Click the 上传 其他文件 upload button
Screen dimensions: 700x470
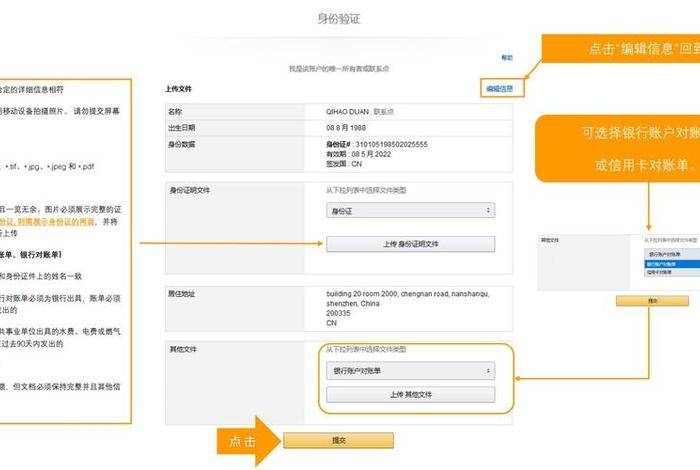pyautogui.click(x=410, y=395)
